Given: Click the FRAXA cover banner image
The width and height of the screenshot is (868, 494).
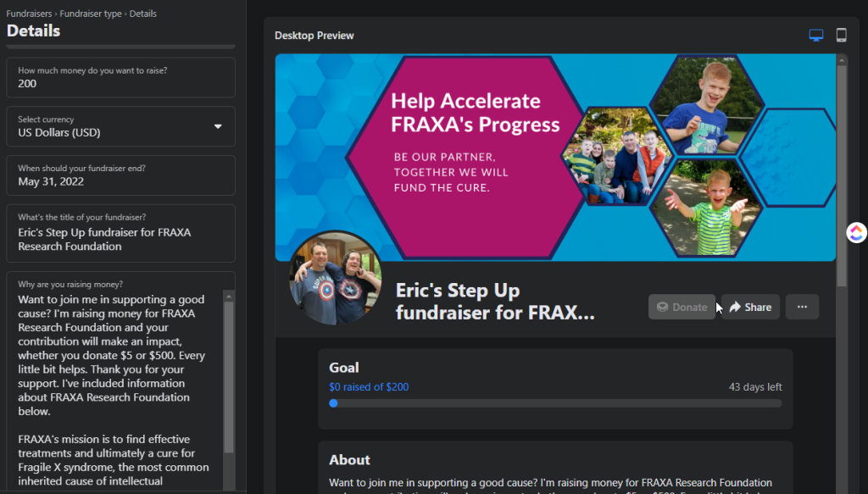Looking at the screenshot, I should point(555,157).
